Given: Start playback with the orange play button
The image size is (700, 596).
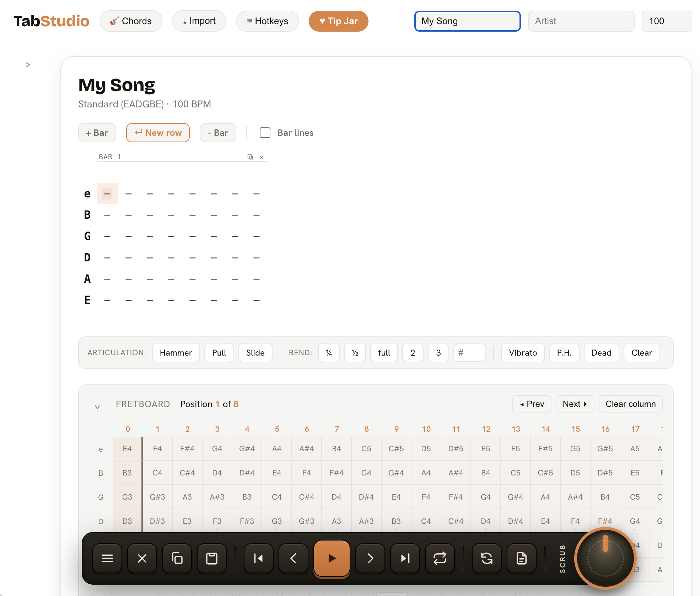Looking at the screenshot, I should pyautogui.click(x=332, y=558).
